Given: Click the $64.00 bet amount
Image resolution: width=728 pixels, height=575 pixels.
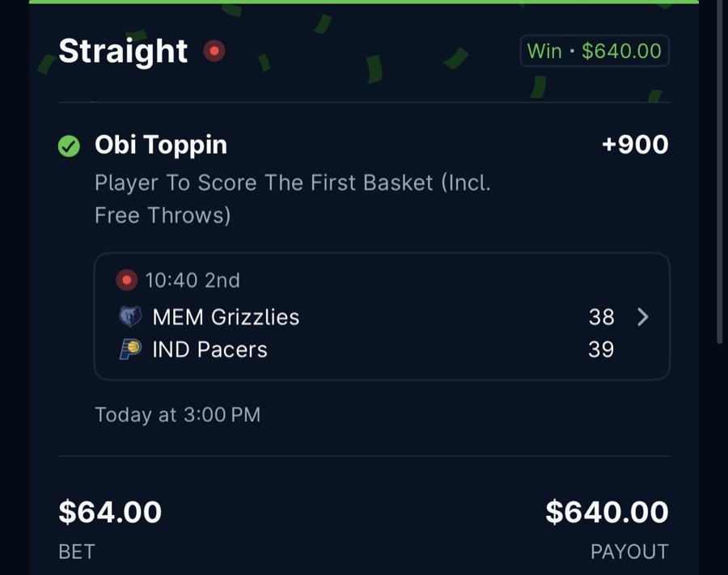Looking at the screenshot, I should (x=109, y=512).
